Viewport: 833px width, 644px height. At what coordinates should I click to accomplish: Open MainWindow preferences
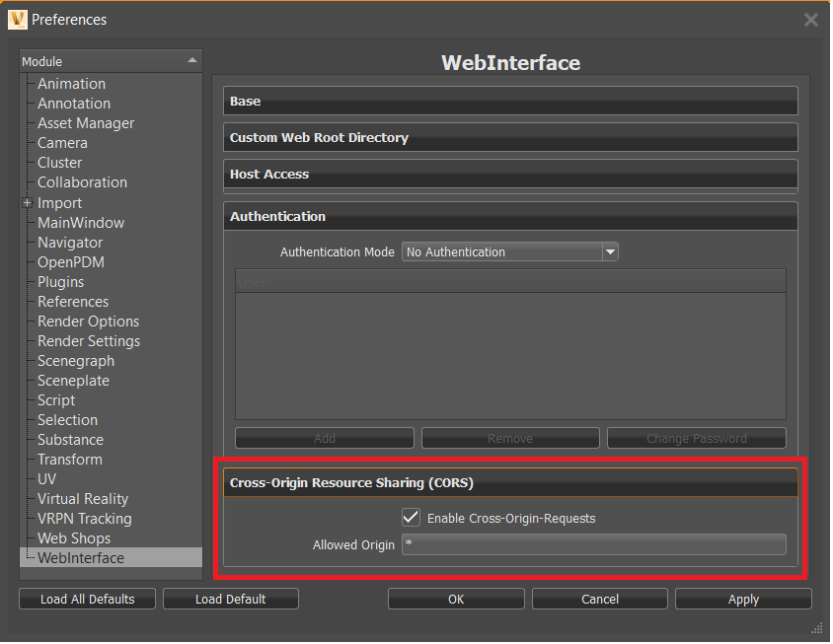coord(81,223)
